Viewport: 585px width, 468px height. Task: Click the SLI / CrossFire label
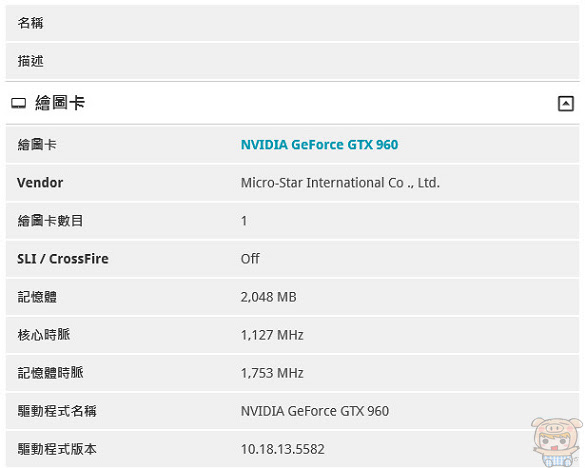pyautogui.click(x=63, y=259)
